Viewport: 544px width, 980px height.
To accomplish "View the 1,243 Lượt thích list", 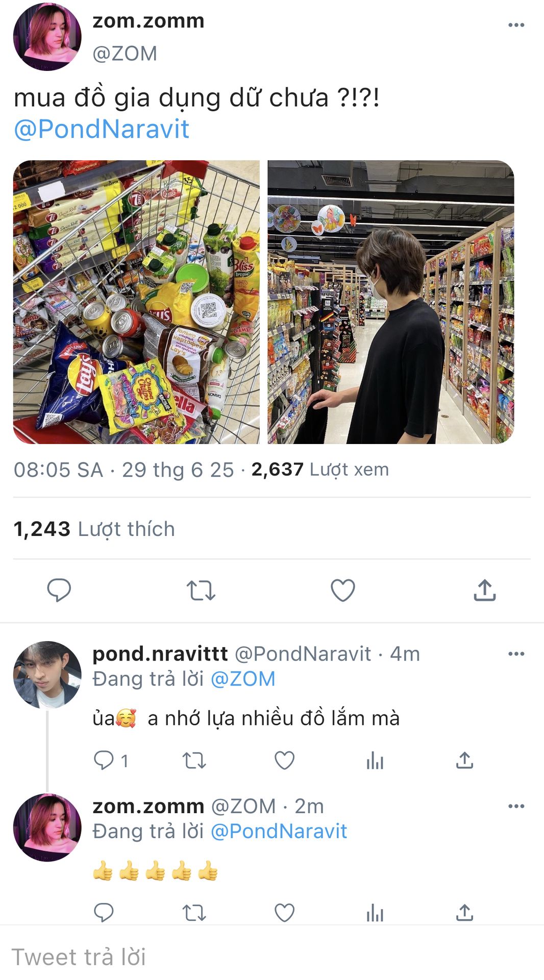I will click(94, 529).
